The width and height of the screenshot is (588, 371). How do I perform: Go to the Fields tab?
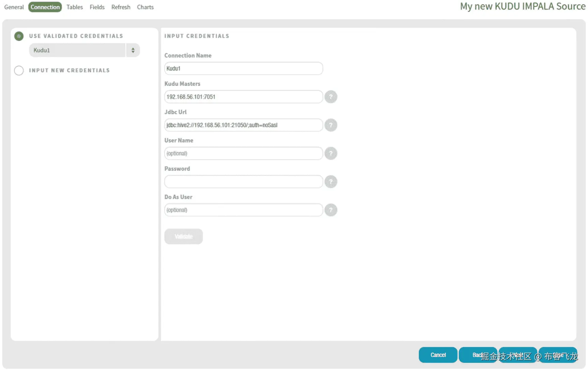pos(97,7)
